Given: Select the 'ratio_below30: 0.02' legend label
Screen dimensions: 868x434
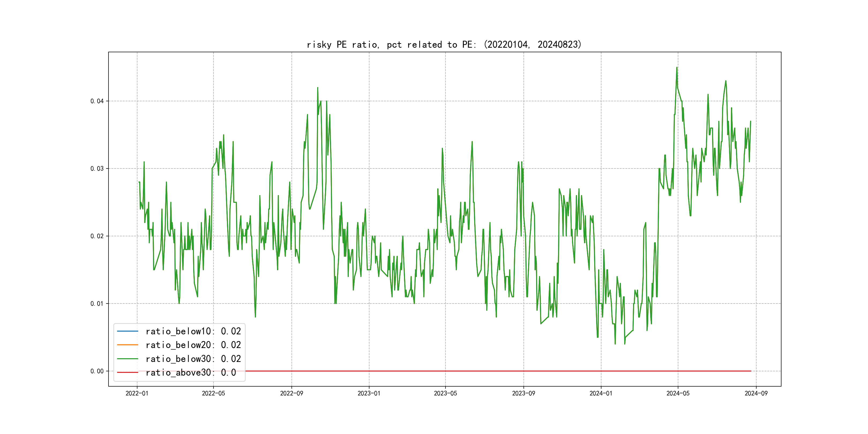Looking at the screenshot, I should (x=193, y=359).
